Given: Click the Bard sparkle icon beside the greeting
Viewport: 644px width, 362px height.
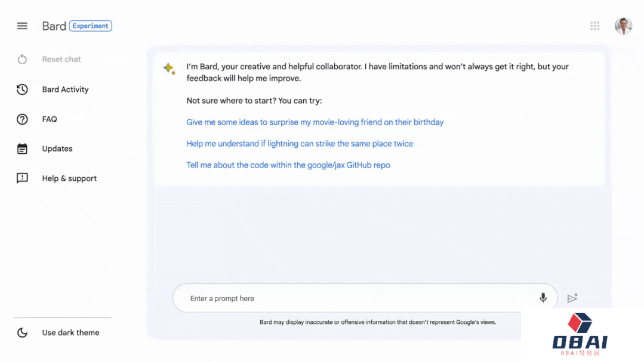Looking at the screenshot, I should coord(170,69).
